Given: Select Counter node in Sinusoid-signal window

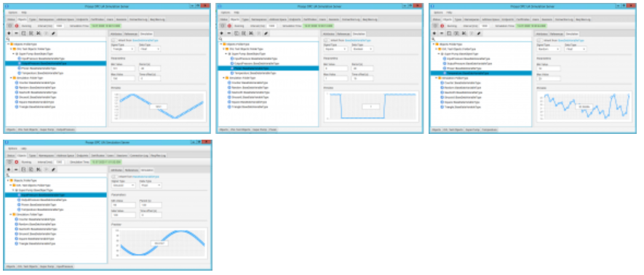Looking at the screenshot, I should click(35, 219).
